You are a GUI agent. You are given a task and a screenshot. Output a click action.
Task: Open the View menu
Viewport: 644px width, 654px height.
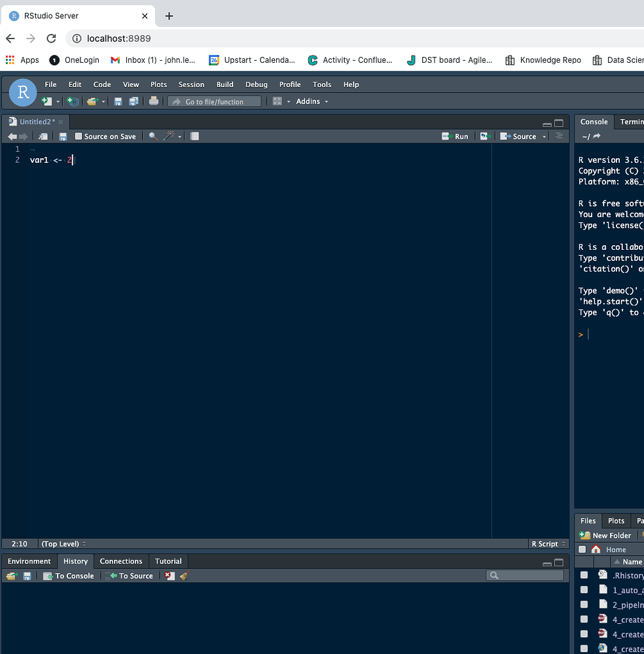tap(131, 84)
